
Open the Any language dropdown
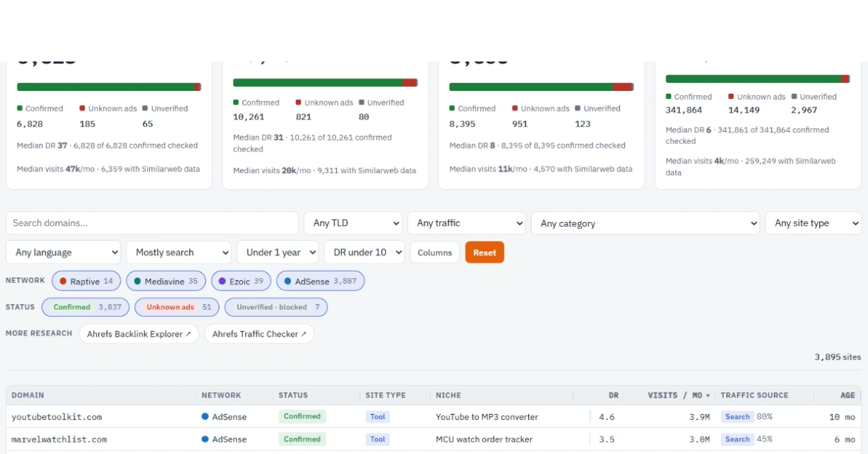63,252
